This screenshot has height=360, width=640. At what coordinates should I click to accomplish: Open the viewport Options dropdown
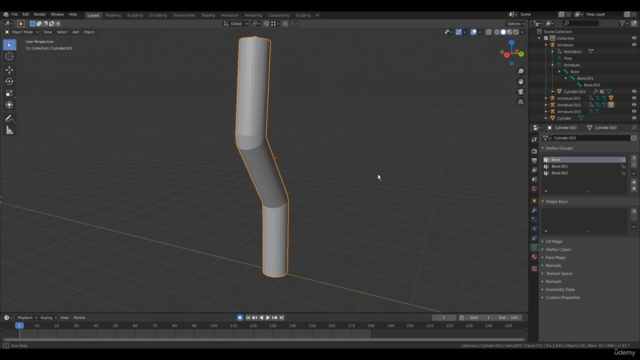pyautogui.click(x=516, y=24)
